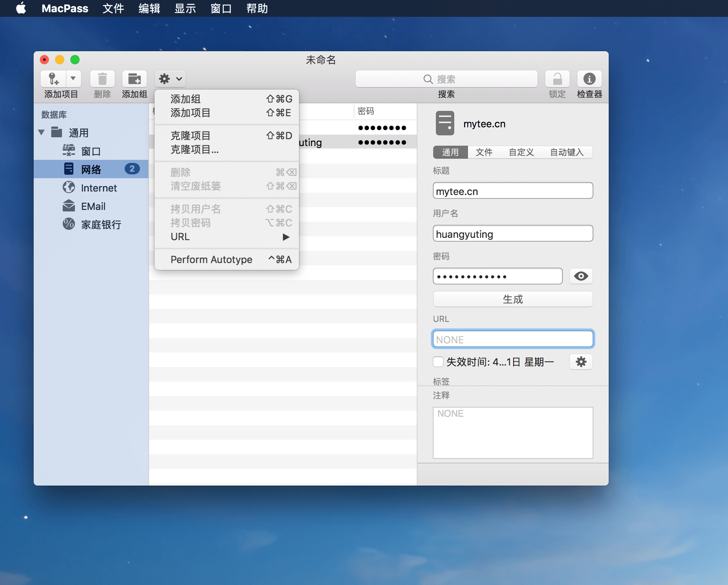Screen dimensions: 728x585
Task: Select the 家庭银行 percent icon
Action: pyautogui.click(x=69, y=224)
